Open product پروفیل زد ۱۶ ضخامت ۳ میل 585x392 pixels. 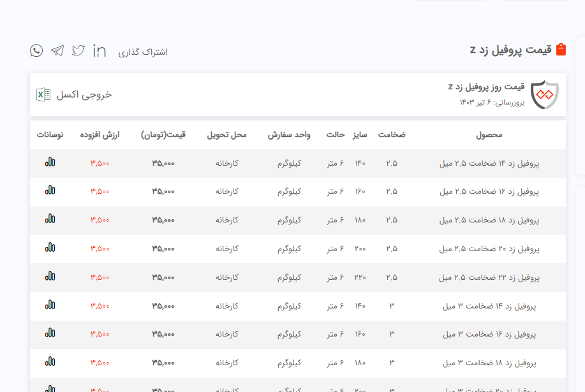tap(489, 334)
